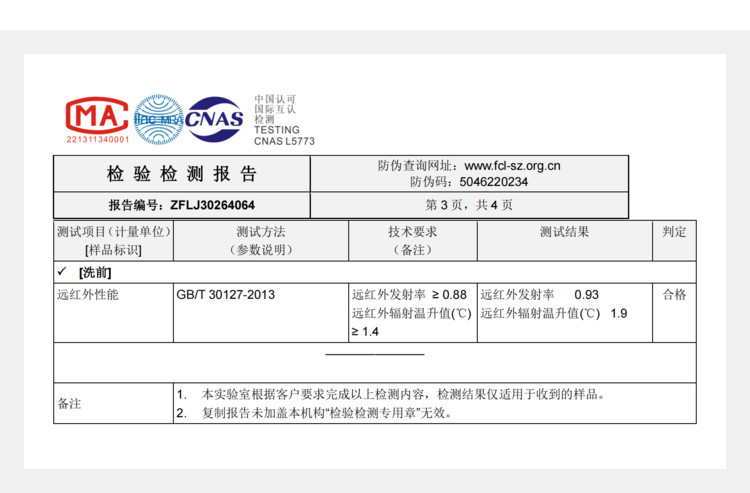The image size is (750, 493).
Task: Click the blue ilac-MRA globe logo
Action: coord(158,120)
